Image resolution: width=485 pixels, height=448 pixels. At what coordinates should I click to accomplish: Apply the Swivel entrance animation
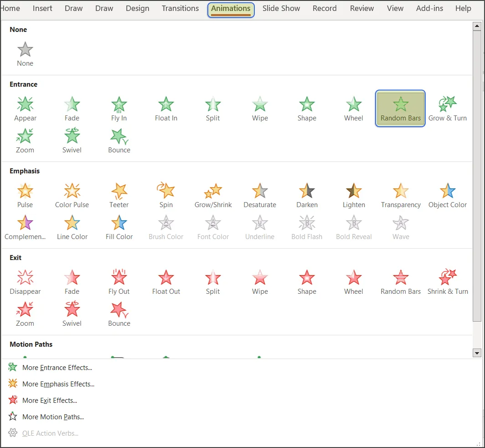pos(72,141)
